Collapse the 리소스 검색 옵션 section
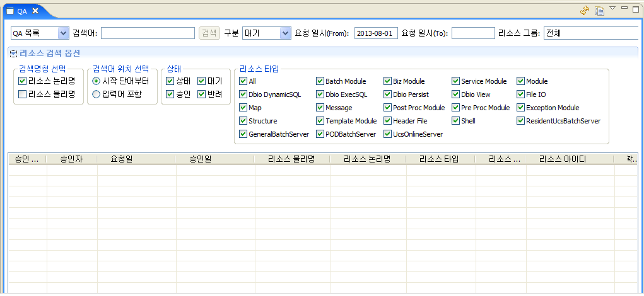This screenshot has height=296, width=644. click(x=13, y=54)
